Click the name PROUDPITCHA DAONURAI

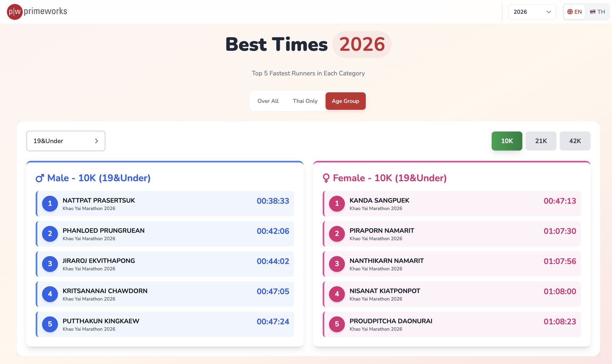[391, 321]
